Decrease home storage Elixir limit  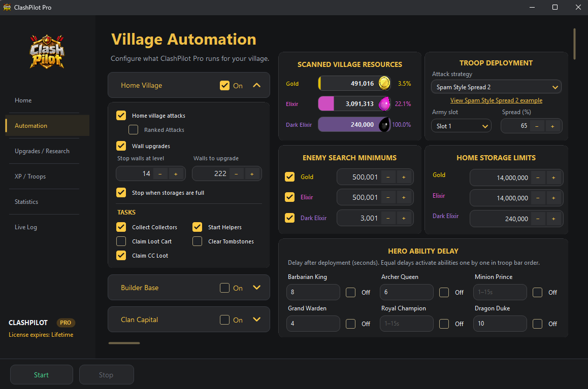coord(538,198)
